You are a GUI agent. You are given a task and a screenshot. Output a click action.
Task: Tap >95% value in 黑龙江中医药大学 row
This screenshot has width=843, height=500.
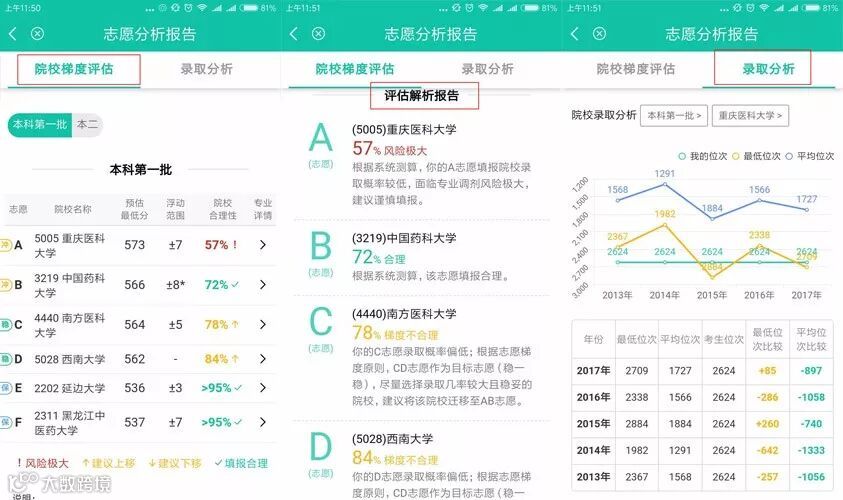tap(216, 422)
